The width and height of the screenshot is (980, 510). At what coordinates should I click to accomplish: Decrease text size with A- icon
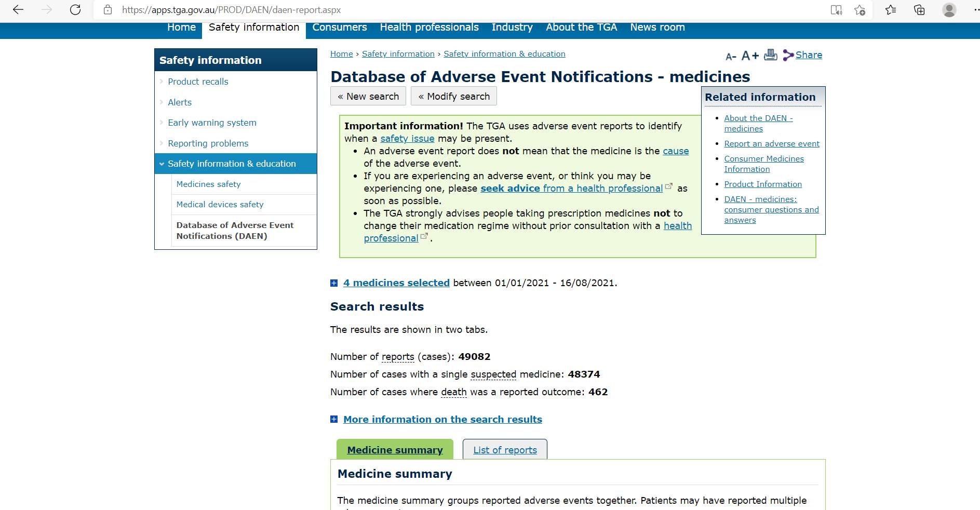coord(731,56)
